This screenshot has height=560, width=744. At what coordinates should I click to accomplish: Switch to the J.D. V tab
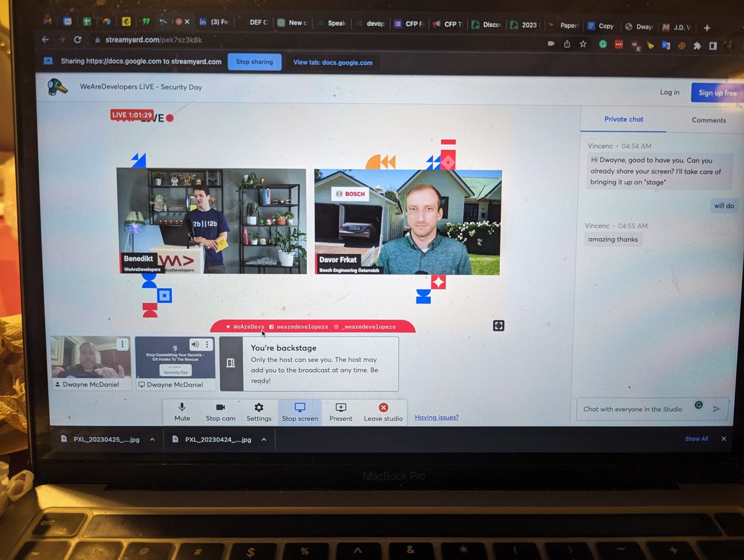coord(677,27)
